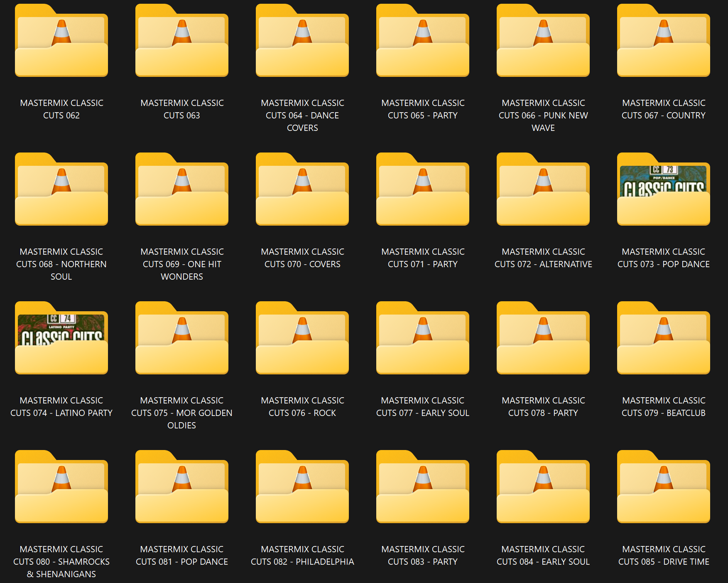Pick the Classic Cuts 067 Country folder icon

[x=664, y=40]
